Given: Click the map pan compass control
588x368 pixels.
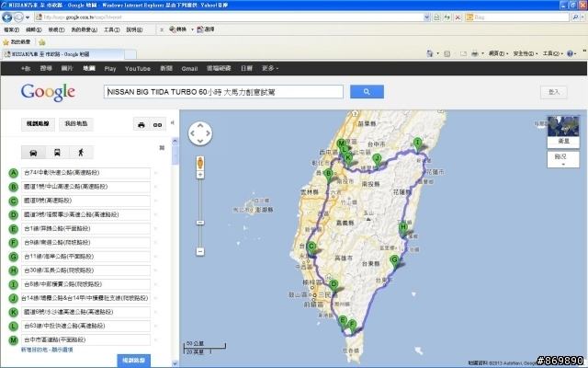Looking at the screenshot, I should 200,133.
